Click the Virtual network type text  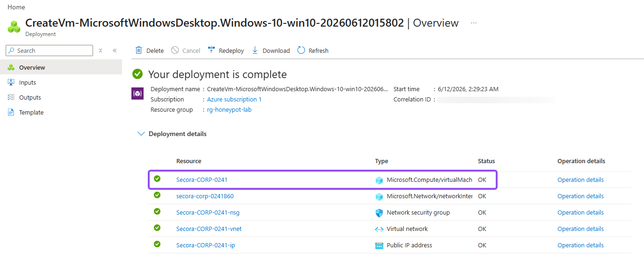pos(407,229)
